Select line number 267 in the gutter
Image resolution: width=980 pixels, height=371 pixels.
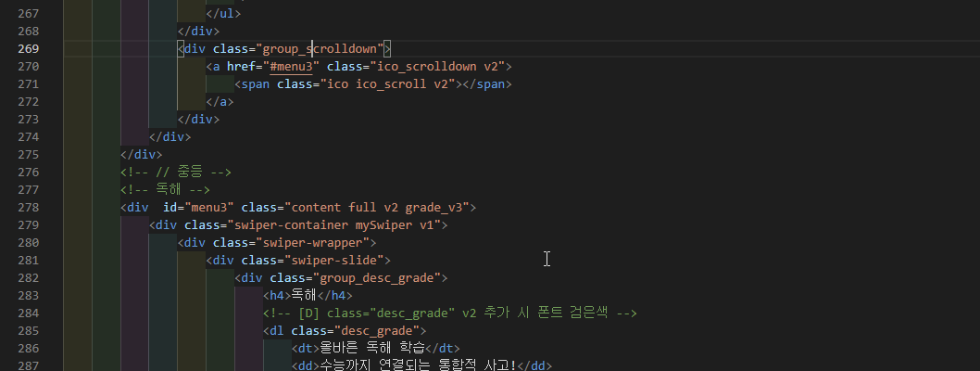[x=28, y=13]
